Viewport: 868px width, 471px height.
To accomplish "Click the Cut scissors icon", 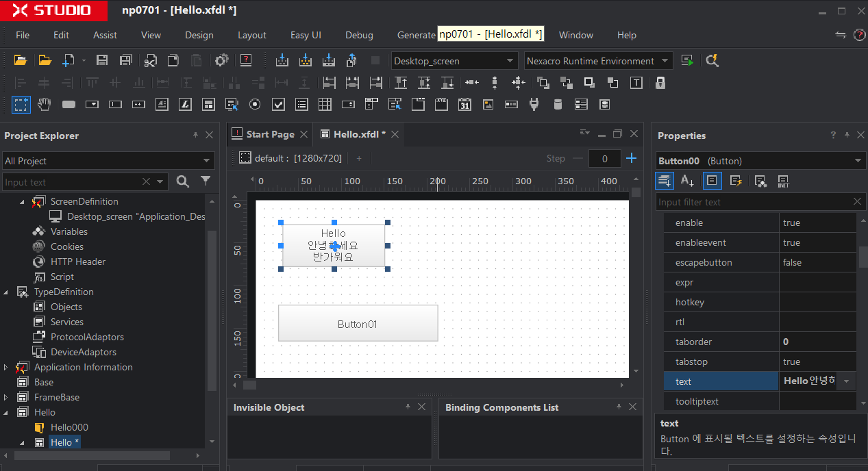I will pyautogui.click(x=150, y=60).
